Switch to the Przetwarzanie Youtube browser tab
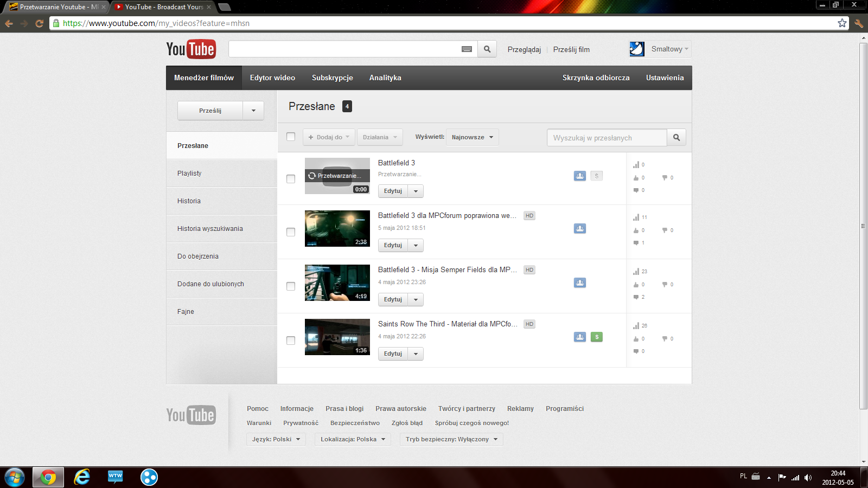Screen dimensions: 868x488 (56, 7)
